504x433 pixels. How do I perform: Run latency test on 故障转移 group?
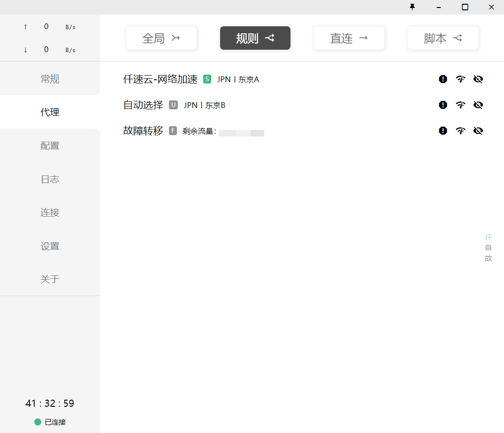[x=460, y=131]
